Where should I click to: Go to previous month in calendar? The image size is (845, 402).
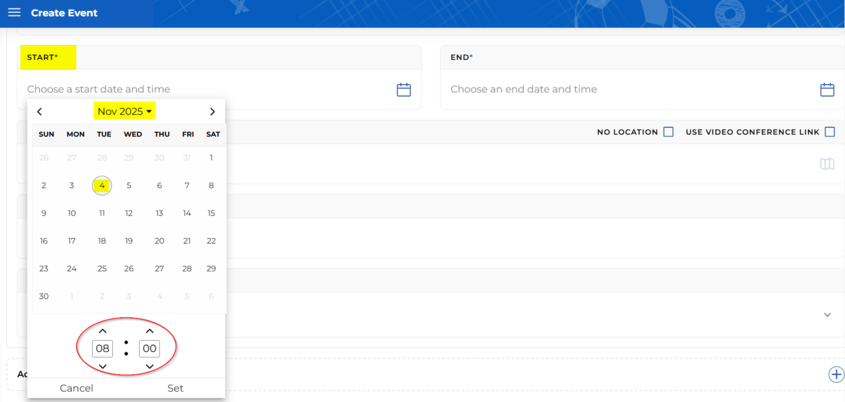pos(40,112)
